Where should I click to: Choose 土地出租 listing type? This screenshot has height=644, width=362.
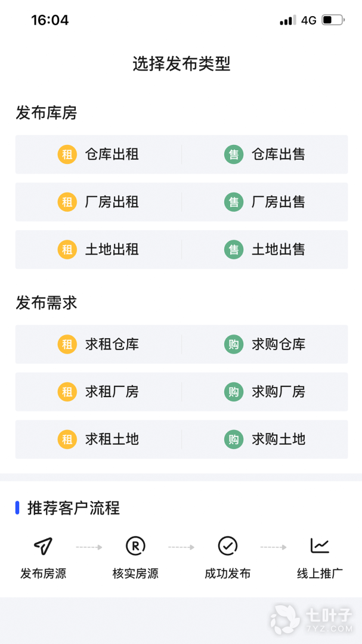coord(112,249)
